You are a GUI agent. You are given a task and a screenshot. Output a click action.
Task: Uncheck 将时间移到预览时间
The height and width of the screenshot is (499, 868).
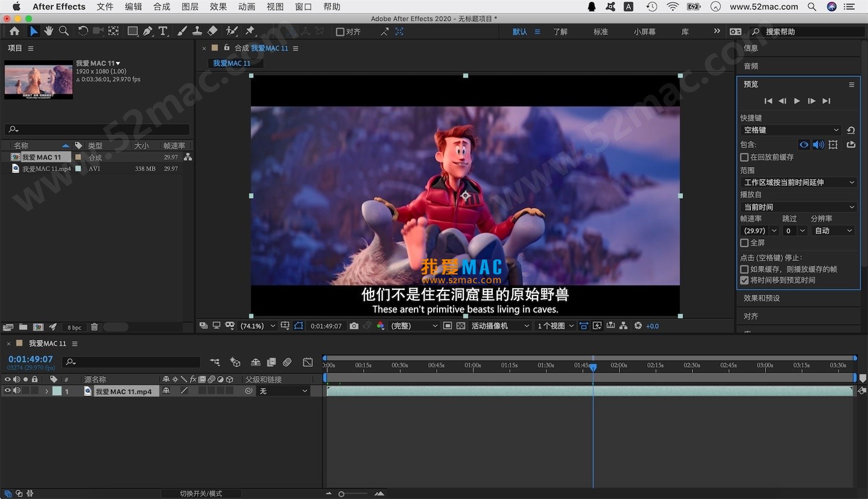click(744, 280)
